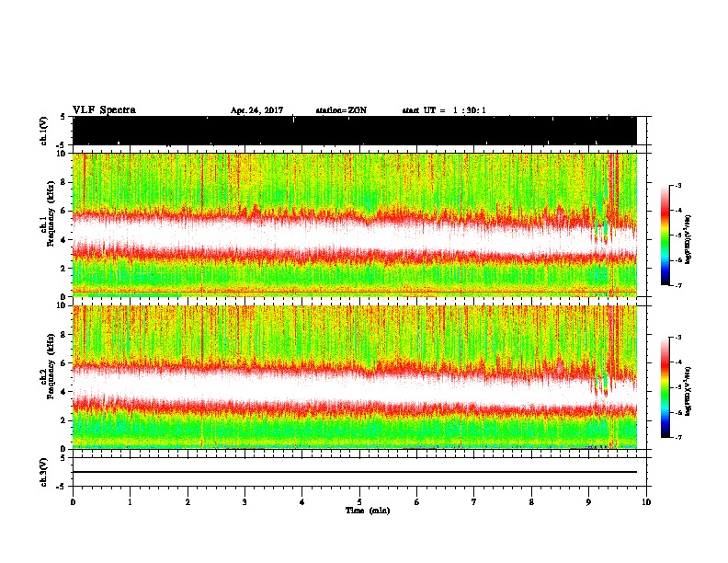This screenshot has height=563, width=728.
Task: Click the "ch.3(V)" axis label
Action: [x=44, y=472]
